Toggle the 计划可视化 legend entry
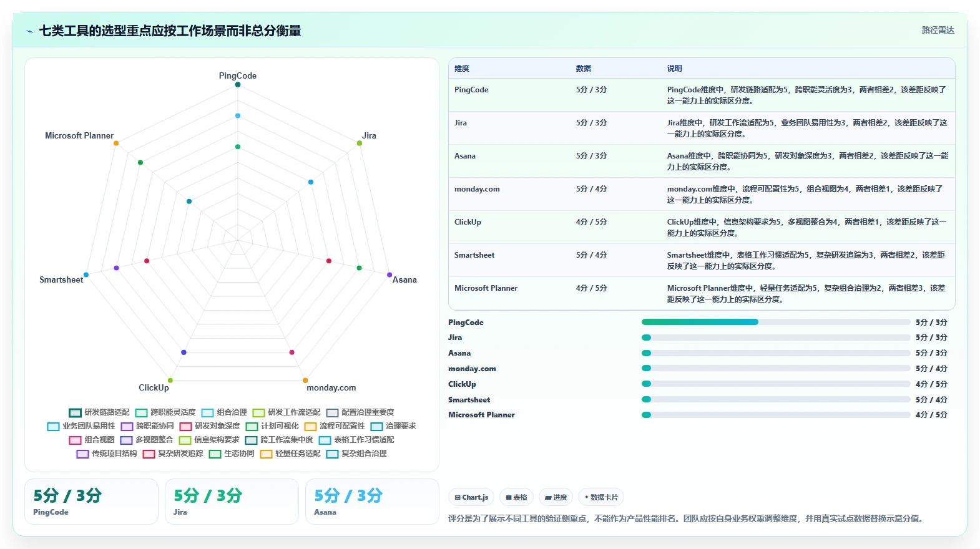The width and height of the screenshot is (980, 549). coord(272,426)
